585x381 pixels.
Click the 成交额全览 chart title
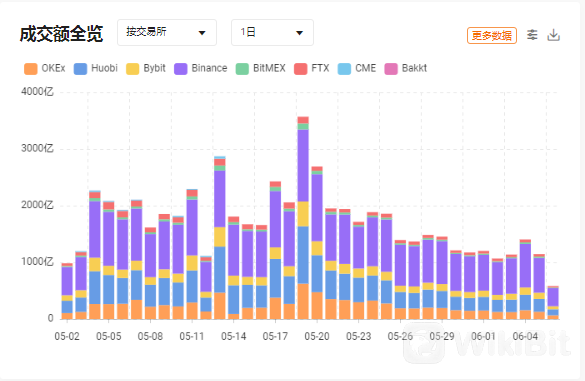point(62,34)
